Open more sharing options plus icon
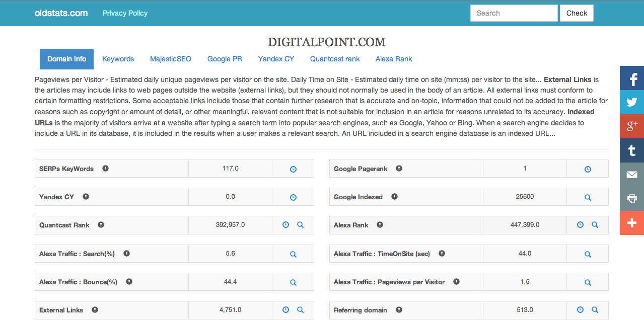Screen dimensions: 644x320 pyautogui.click(x=632, y=223)
